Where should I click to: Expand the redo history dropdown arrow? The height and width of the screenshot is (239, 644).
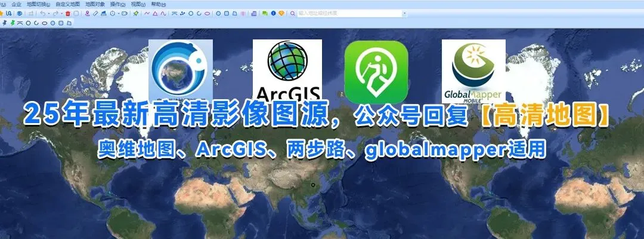pyautogui.click(x=61, y=14)
